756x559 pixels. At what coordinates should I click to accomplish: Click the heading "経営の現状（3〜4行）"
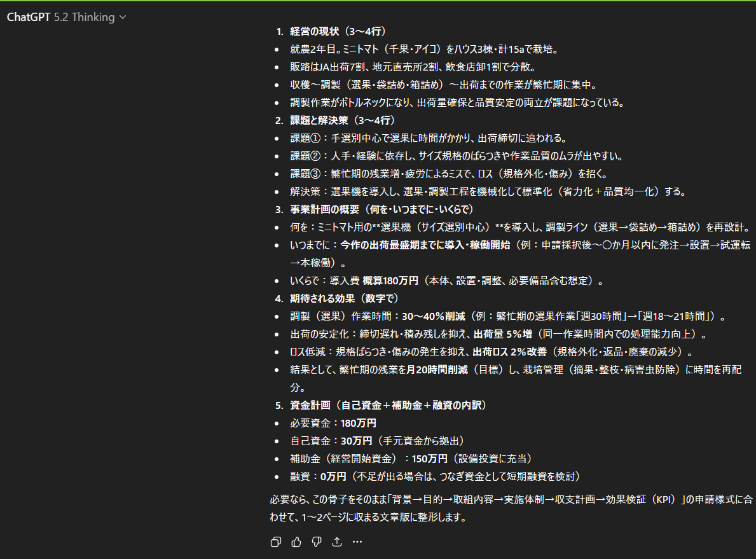(x=337, y=31)
